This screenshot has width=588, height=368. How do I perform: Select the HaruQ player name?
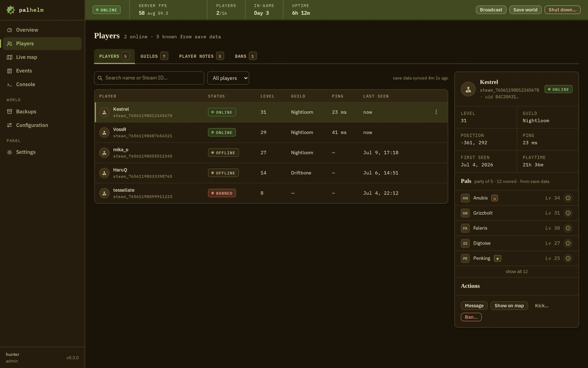click(120, 170)
